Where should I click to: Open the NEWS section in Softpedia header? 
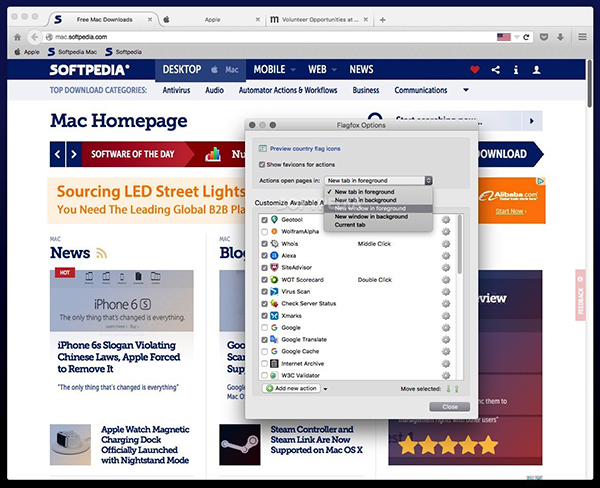point(361,70)
